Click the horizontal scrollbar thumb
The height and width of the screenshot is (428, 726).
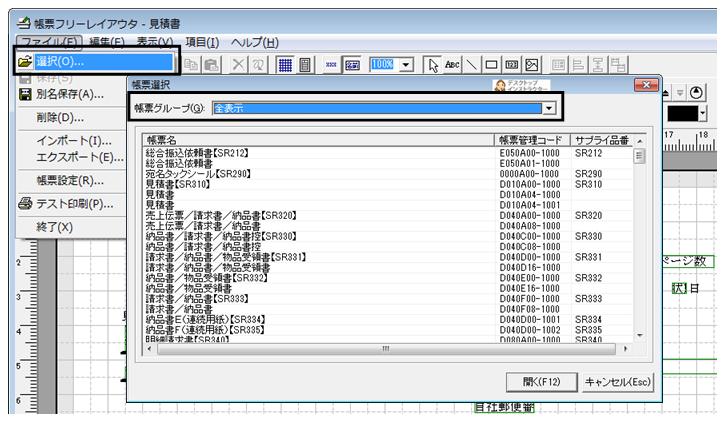point(386,349)
